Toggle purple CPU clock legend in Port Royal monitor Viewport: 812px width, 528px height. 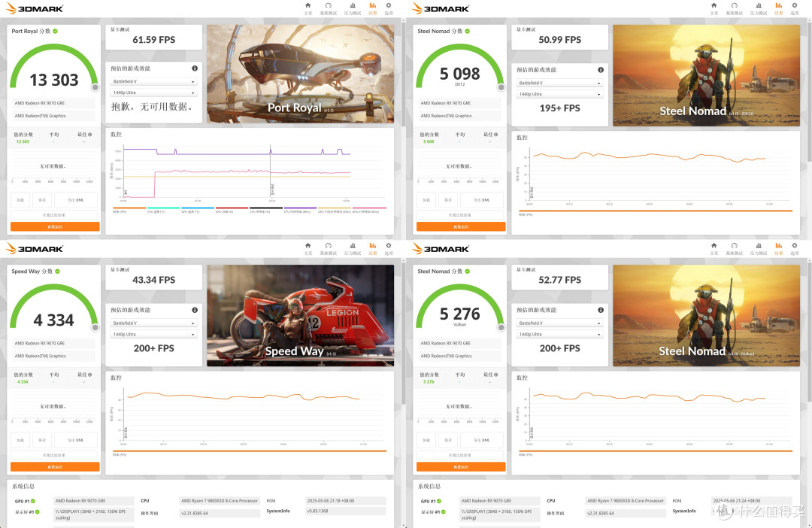click(300, 210)
